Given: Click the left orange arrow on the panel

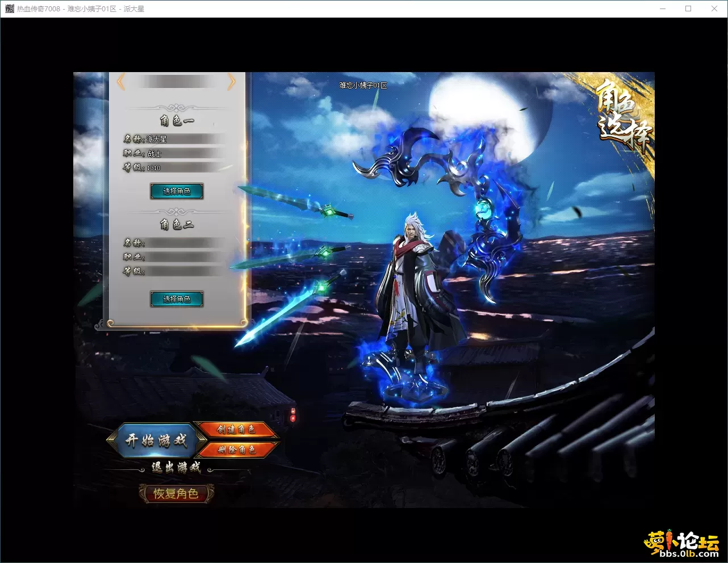Looking at the screenshot, I should (120, 82).
